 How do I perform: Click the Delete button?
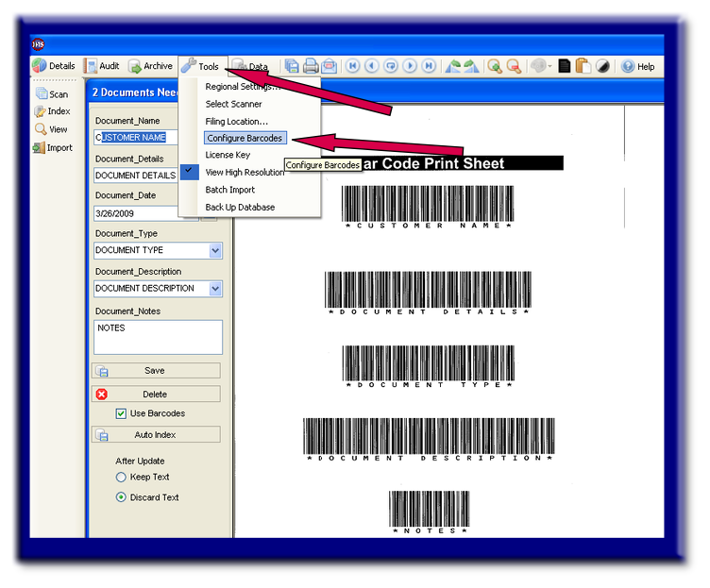(156, 395)
